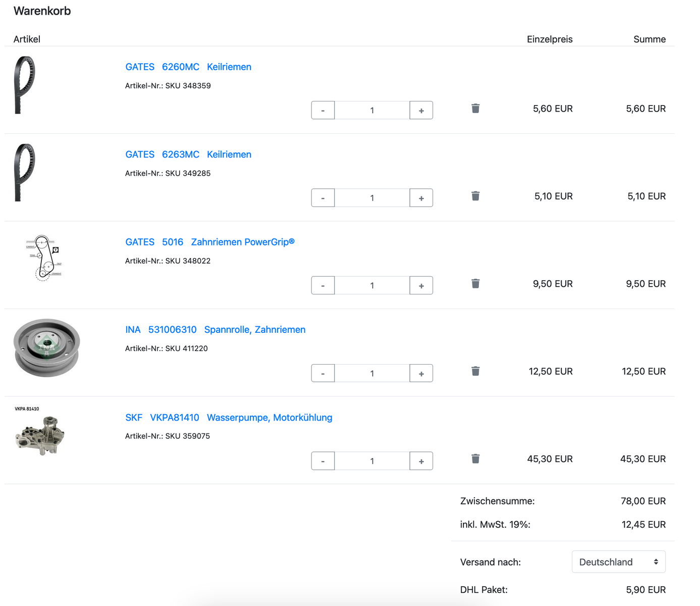700x606 pixels.
Task: Open SKF VKPA81410 Wasserpumpe link
Action: 228,418
